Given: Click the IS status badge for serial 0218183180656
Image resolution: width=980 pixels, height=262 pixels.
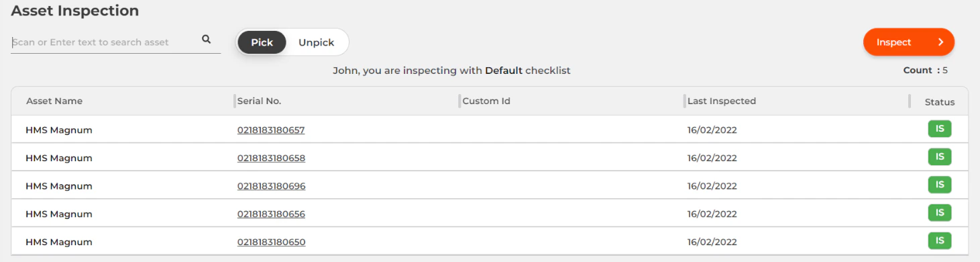Looking at the screenshot, I should point(940,212).
